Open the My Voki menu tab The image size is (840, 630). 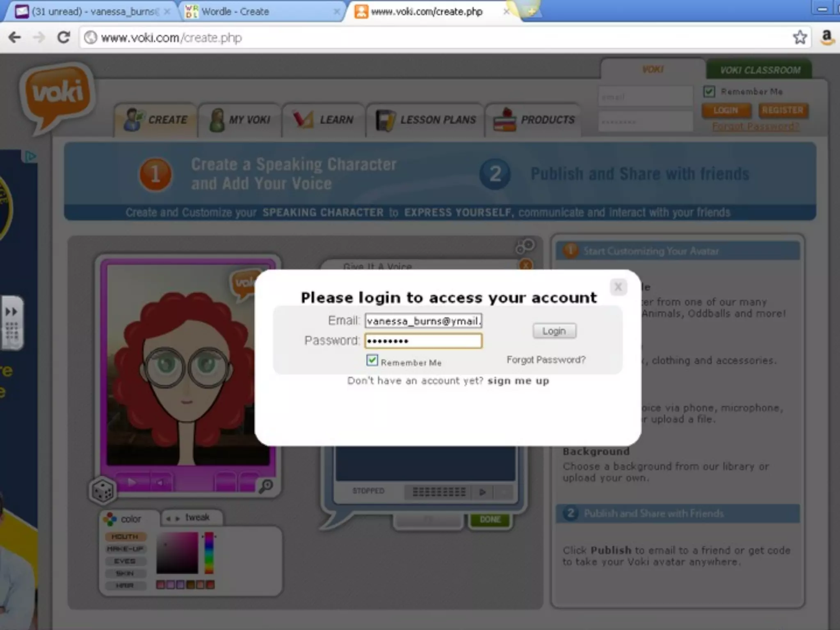240,120
